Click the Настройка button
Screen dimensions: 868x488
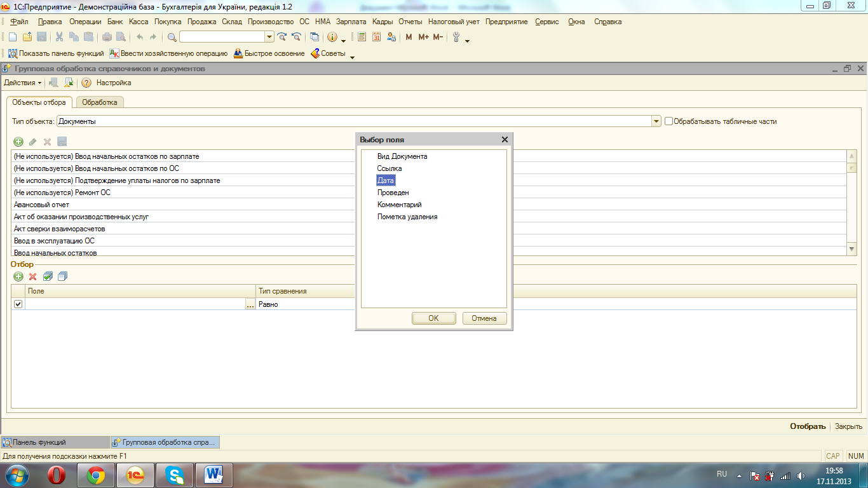pyautogui.click(x=114, y=83)
